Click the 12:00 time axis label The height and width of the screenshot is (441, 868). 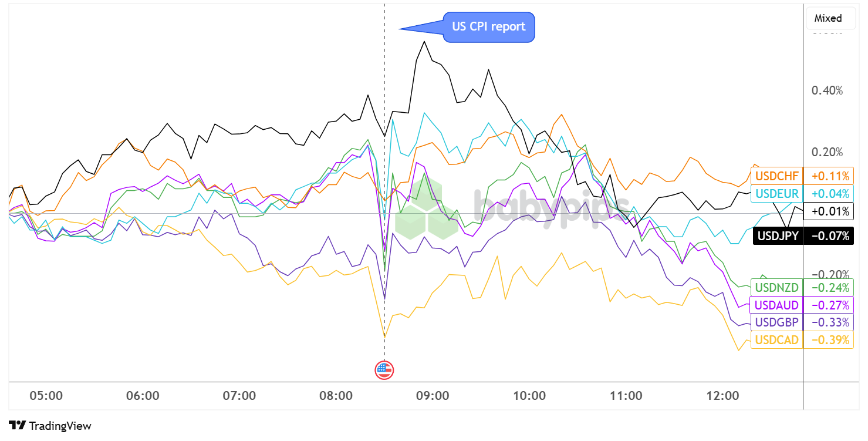pyautogui.click(x=722, y=396)
